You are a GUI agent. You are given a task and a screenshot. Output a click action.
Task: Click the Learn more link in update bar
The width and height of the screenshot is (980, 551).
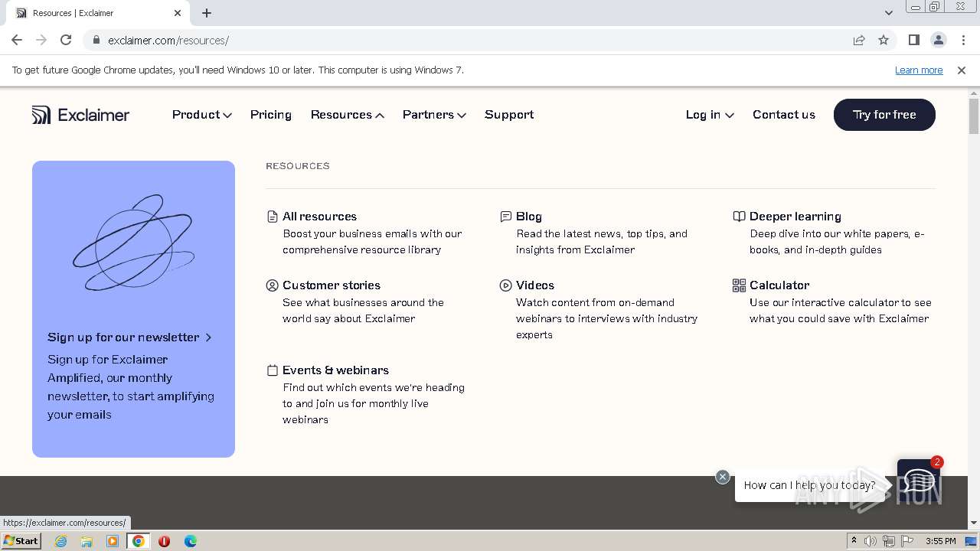919,70
